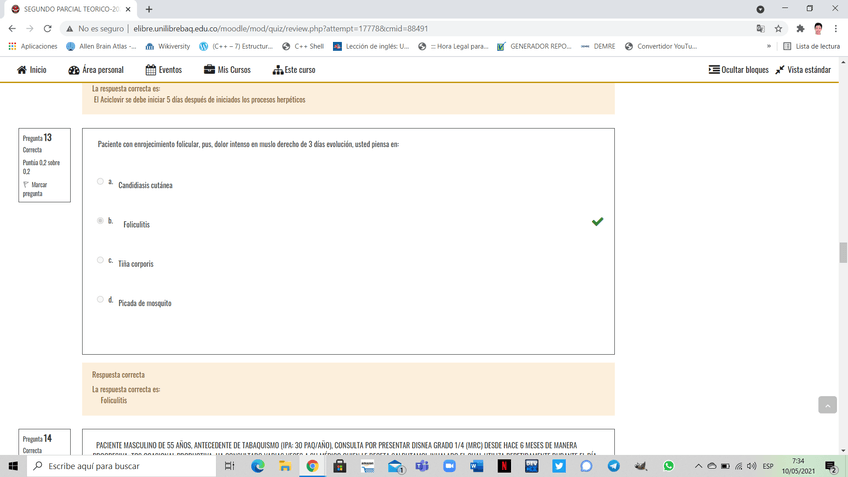Expand the Mis Cursos menu
Viewport: 848px width, 477px height.
227,70
